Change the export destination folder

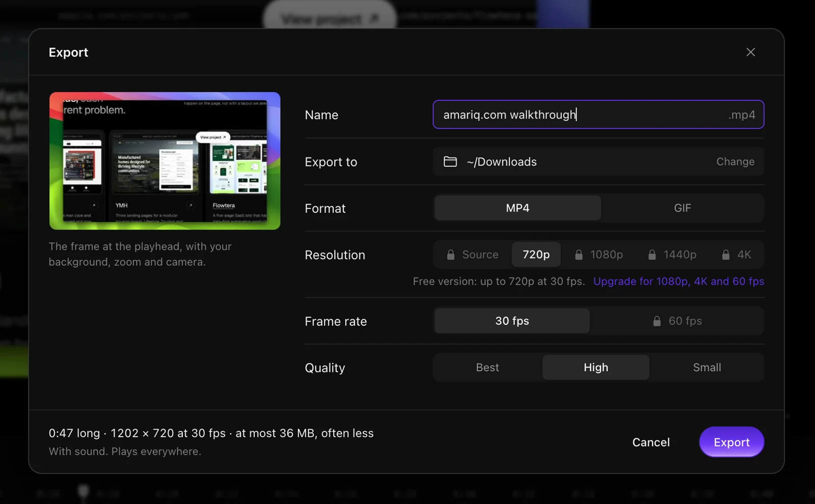click(735, 161)
